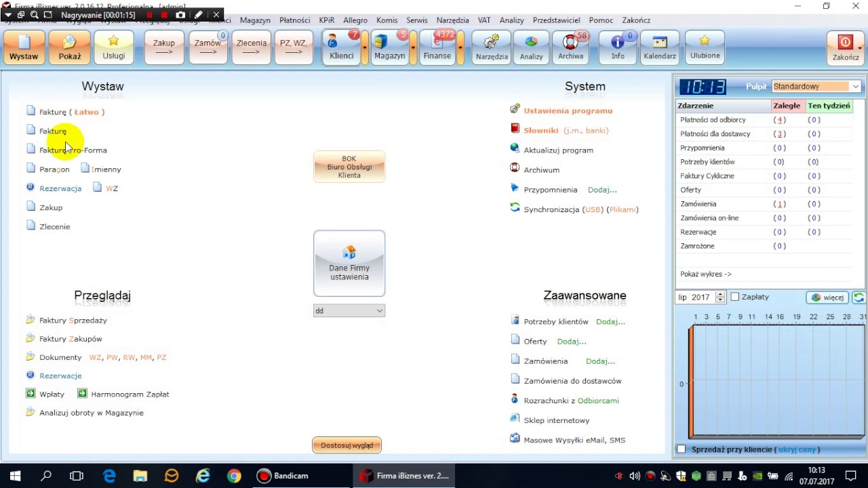868x488 pixels.
Task: Open Chrome from the taskbar
Action: (234, 476)
